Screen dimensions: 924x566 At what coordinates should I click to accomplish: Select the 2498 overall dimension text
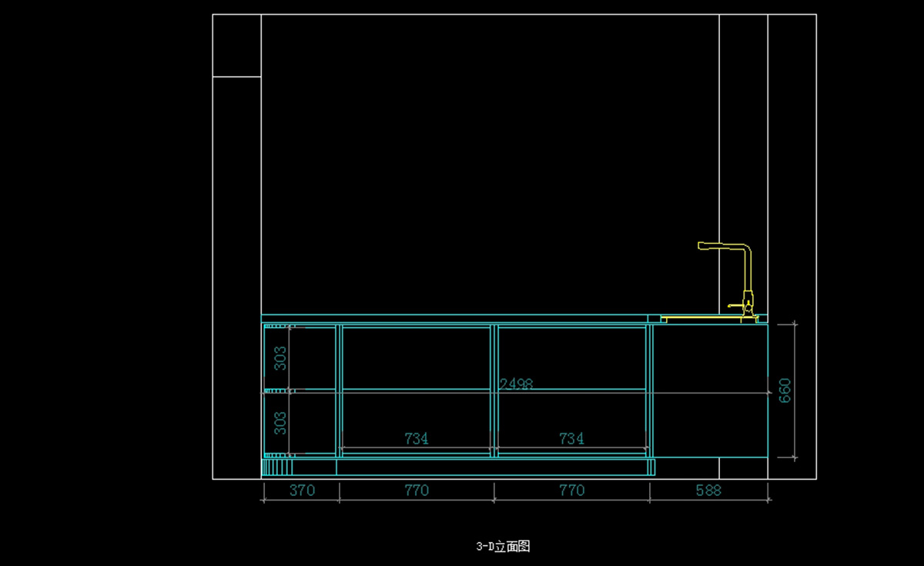[516, 383]
